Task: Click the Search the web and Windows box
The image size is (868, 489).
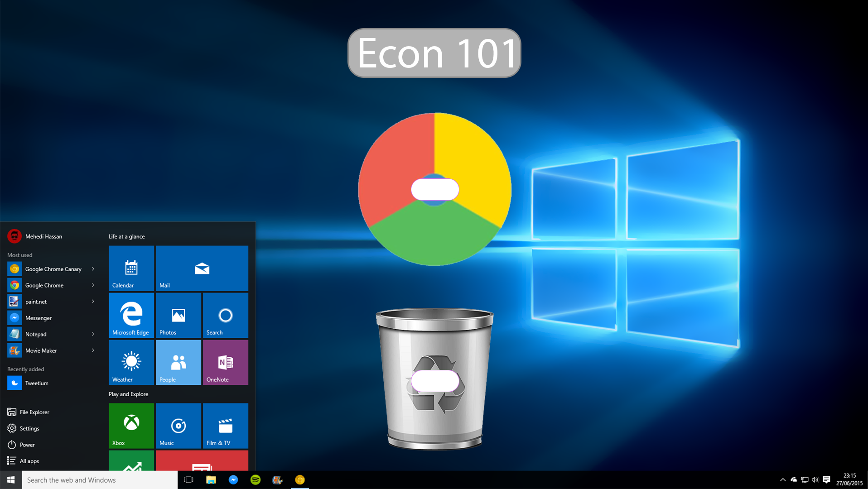Action: pos(100,480)
